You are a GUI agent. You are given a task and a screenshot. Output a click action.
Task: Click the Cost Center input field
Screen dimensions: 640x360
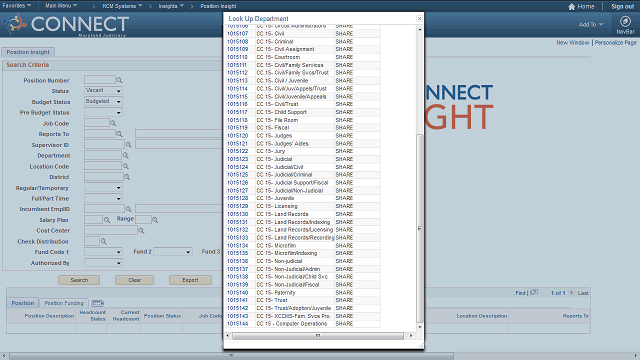click(x=111, y=230)
